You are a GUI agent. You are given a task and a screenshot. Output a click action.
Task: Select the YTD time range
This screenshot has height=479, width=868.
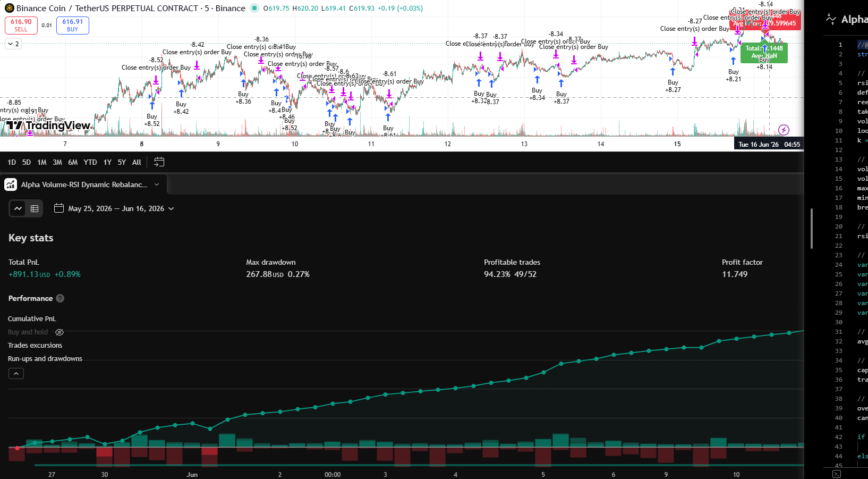[90, 162]
